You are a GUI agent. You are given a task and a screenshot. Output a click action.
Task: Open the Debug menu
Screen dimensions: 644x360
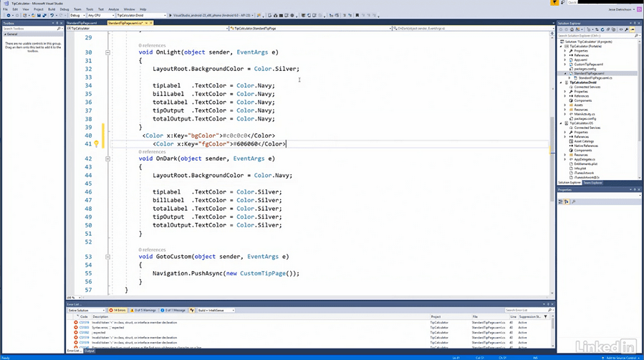(x=64, y=9)
